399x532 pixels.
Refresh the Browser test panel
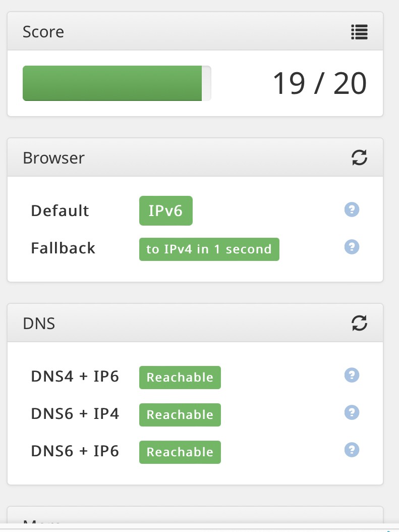(359, 158)
